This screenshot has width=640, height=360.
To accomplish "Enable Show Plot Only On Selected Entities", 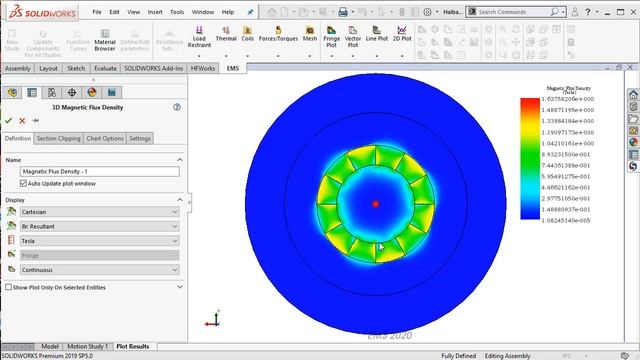I will pyautogui.click(x=9, y=287).
